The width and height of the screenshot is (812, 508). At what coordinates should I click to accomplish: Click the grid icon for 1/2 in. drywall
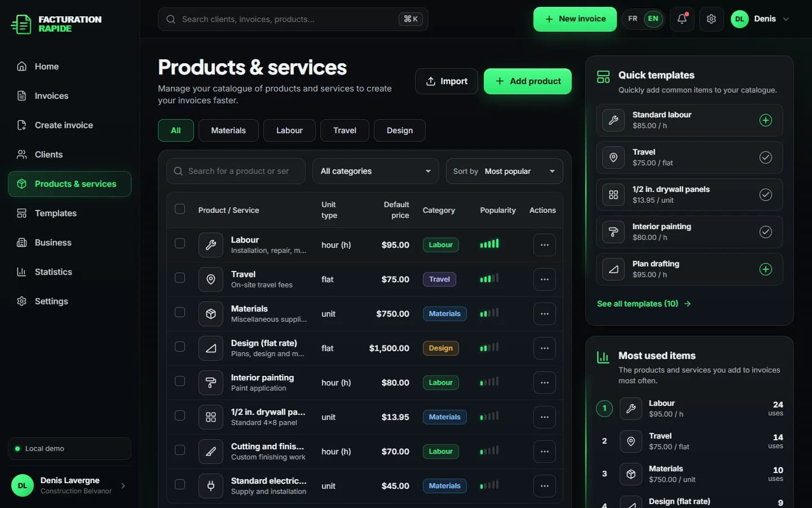(x=210, y=417)
